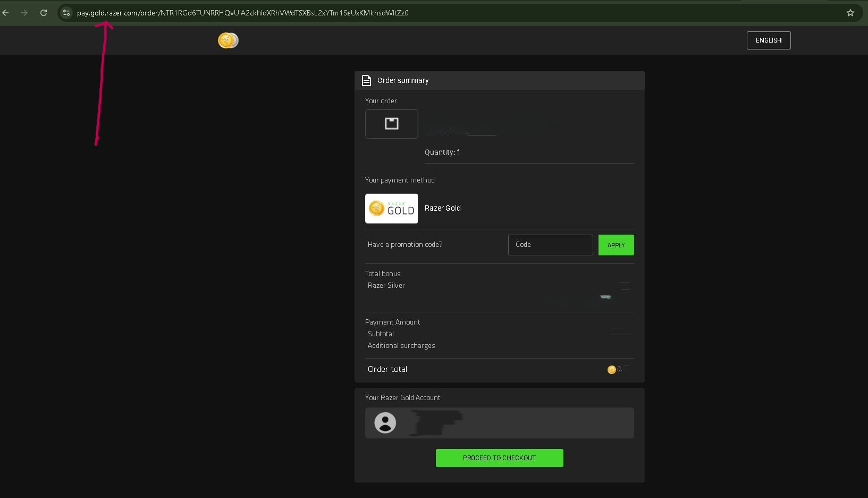Click the Razer Gold coin logo in header
Viewport: 868px width, 498px height.
click(x=228, y=40)
